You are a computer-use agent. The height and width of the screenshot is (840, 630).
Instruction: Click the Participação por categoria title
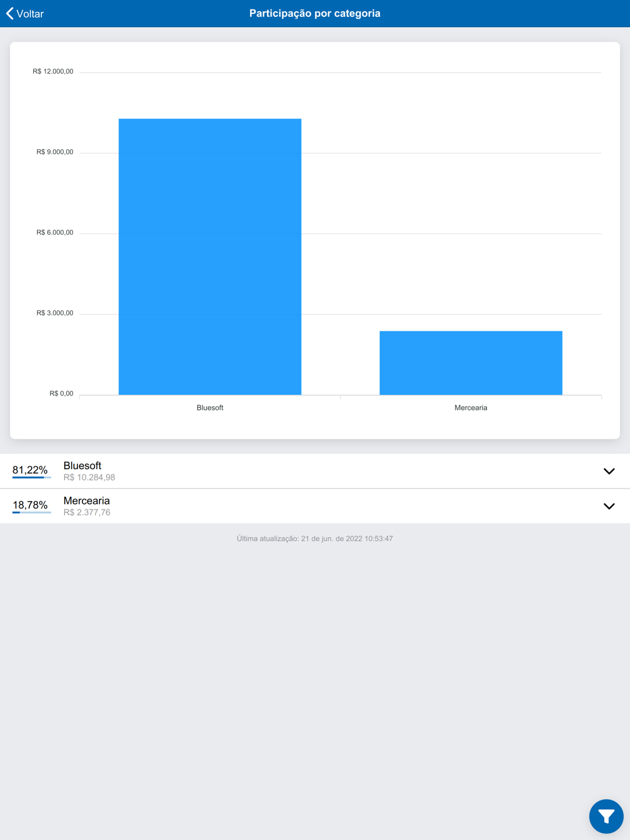pyautogui.click(x=315, y=13)
